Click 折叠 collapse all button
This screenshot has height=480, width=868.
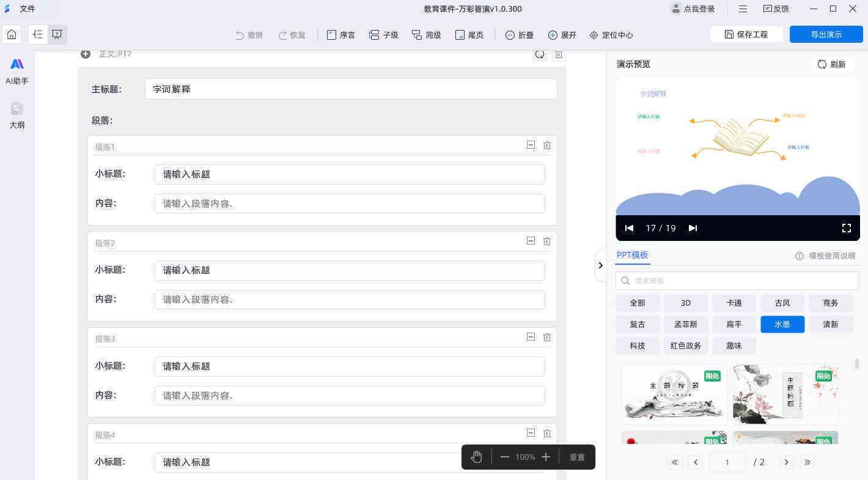[520, 35]
